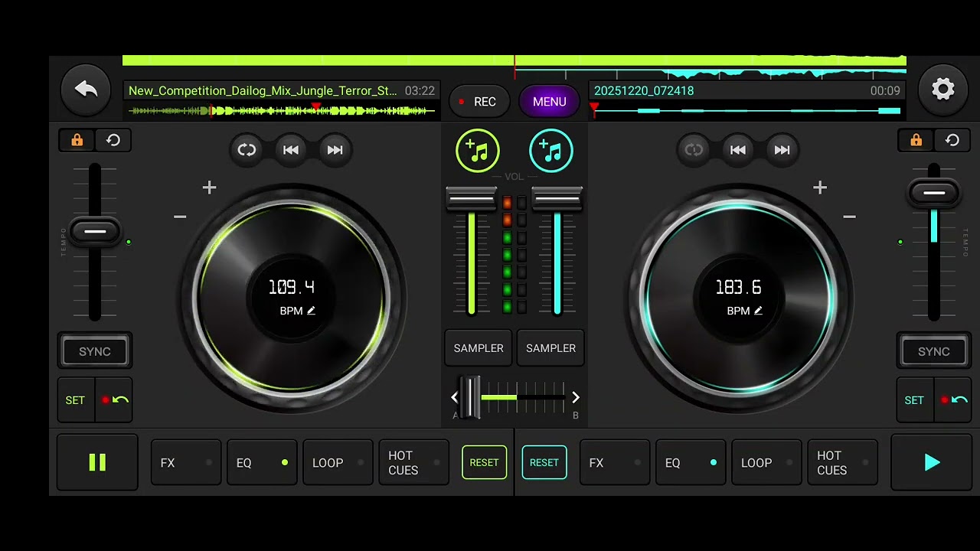
Task: Click top overview waveform bar
Action: click(514, 66)
